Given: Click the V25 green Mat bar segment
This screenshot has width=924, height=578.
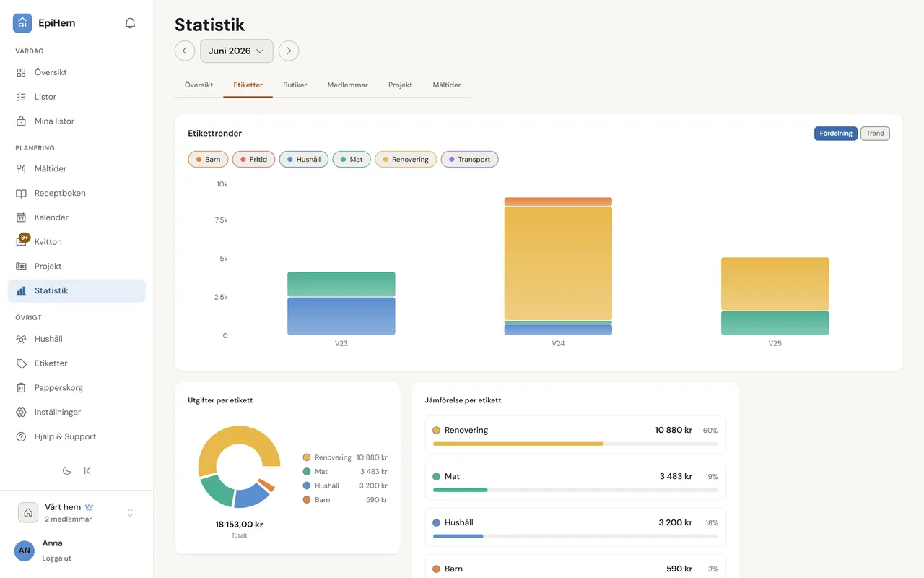Looking at the screenshot, I should tap(775, 323).
